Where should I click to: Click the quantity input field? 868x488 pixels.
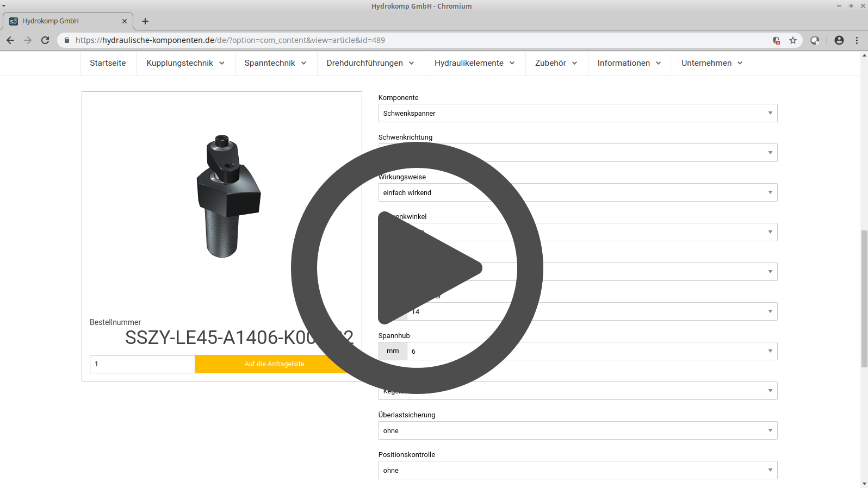(x=142, y=364)
